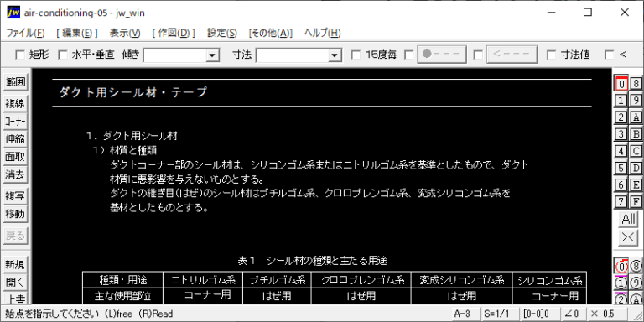Select the 伸縮 (extend) tool
The height and width of the screenshot is (322, 644).
(x=15, y=139)
